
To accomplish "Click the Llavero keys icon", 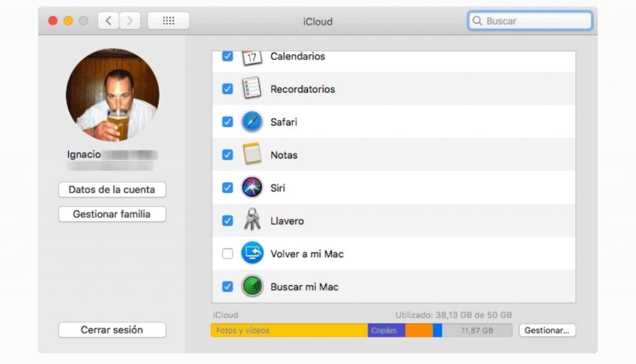I will 252,219.
